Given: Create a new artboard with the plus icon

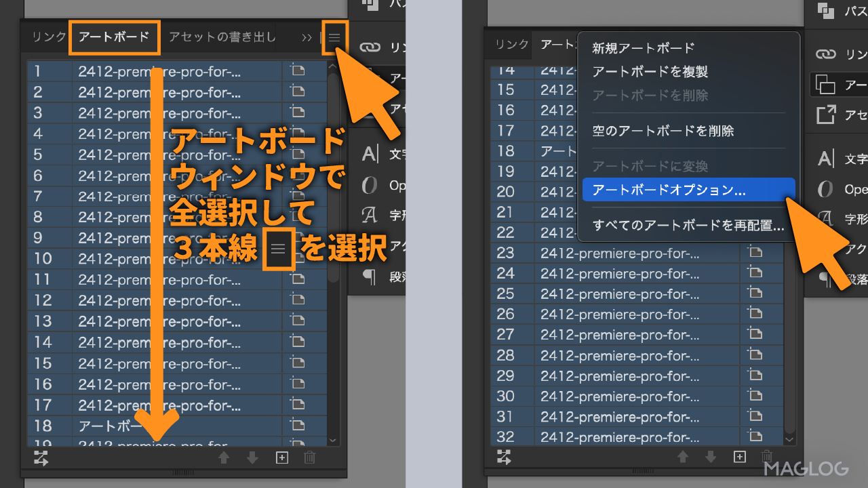Looking at the screenshot, I should (x=281, y=458).
